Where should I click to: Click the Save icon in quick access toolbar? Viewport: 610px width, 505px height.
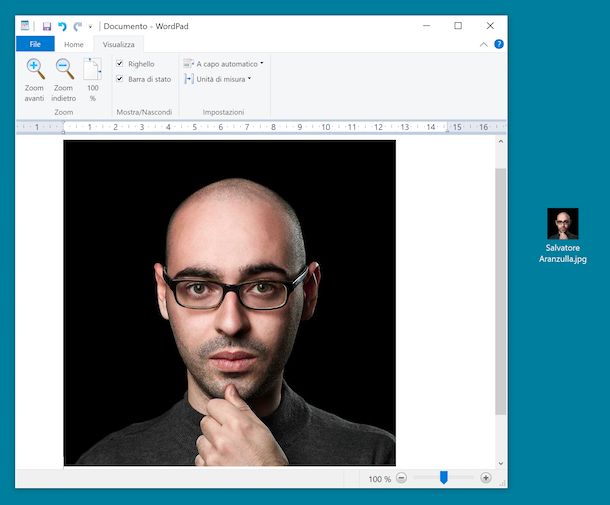(47, 26)
